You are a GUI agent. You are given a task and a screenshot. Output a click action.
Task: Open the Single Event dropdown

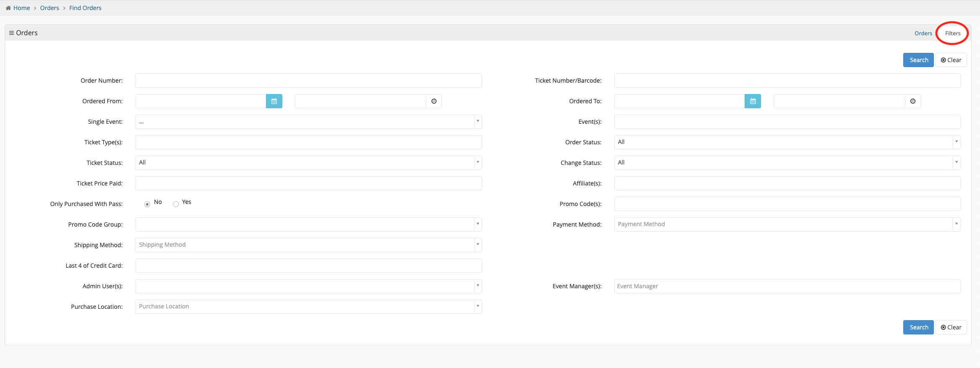(x=308, y=122)
